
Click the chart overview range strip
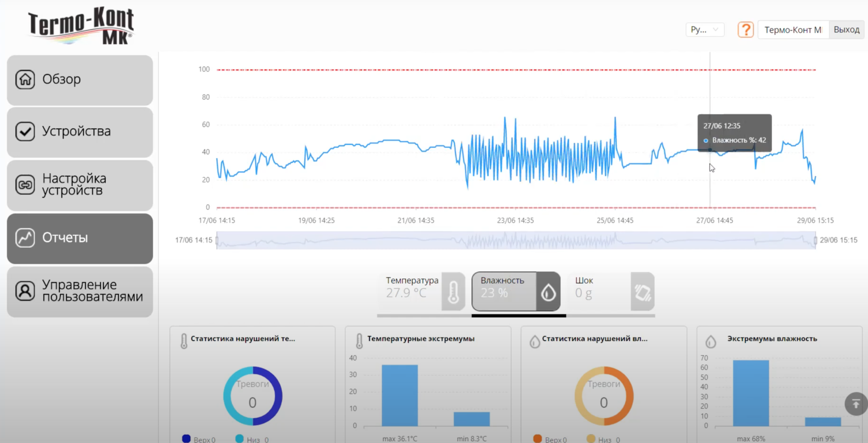click(516, 240)
